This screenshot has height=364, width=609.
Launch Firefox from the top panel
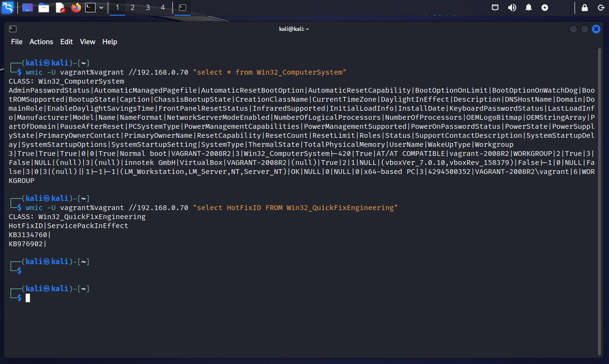(x=76, y=8)
